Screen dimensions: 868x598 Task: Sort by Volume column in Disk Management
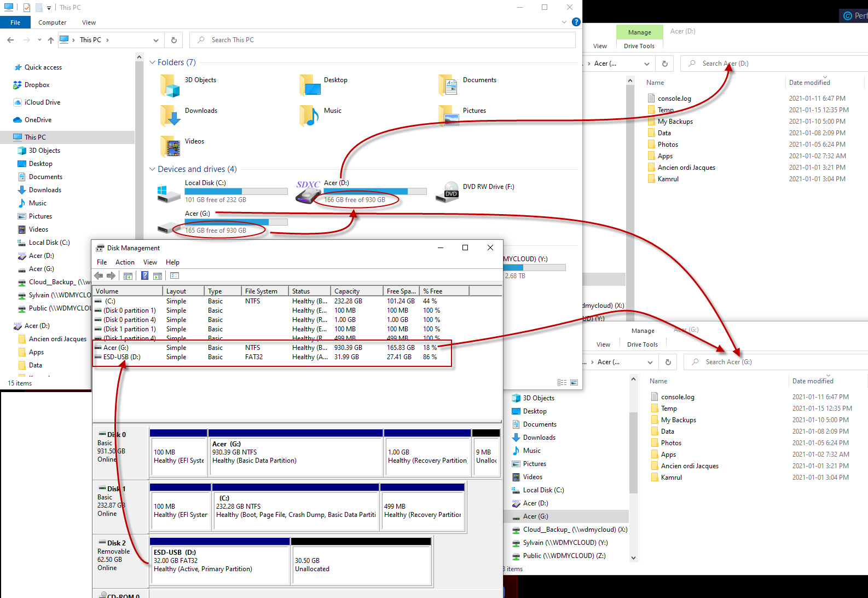[128, 291]
